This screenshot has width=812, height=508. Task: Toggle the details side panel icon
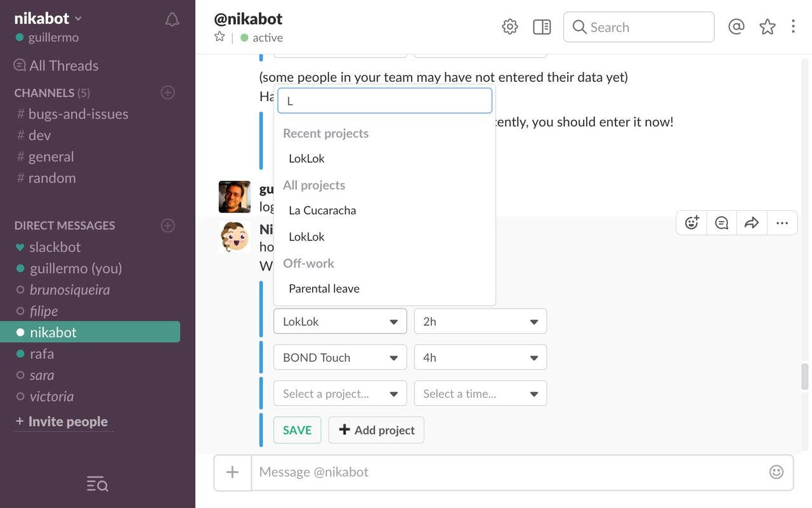542,27
